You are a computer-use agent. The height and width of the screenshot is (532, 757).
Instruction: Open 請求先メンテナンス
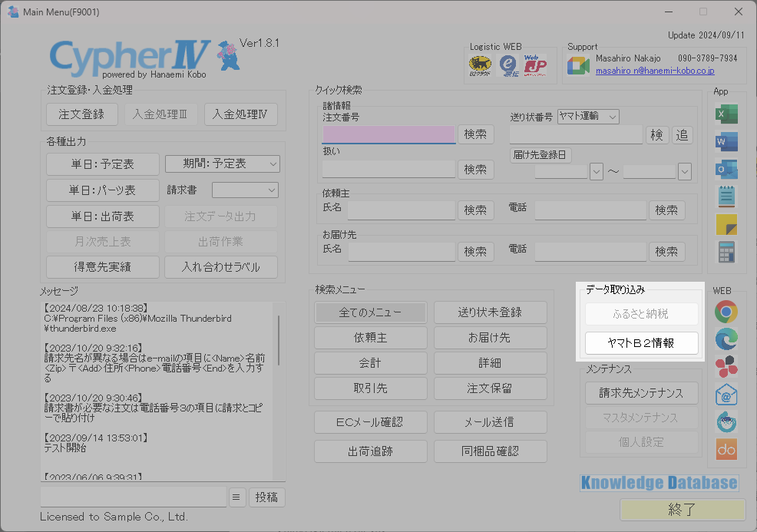coord(642,393)
